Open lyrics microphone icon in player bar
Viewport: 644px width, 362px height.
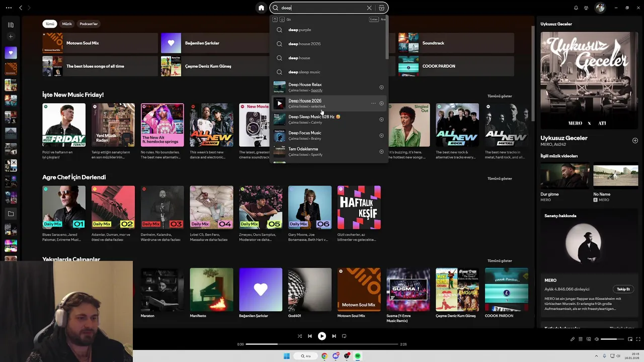(572, 339)
